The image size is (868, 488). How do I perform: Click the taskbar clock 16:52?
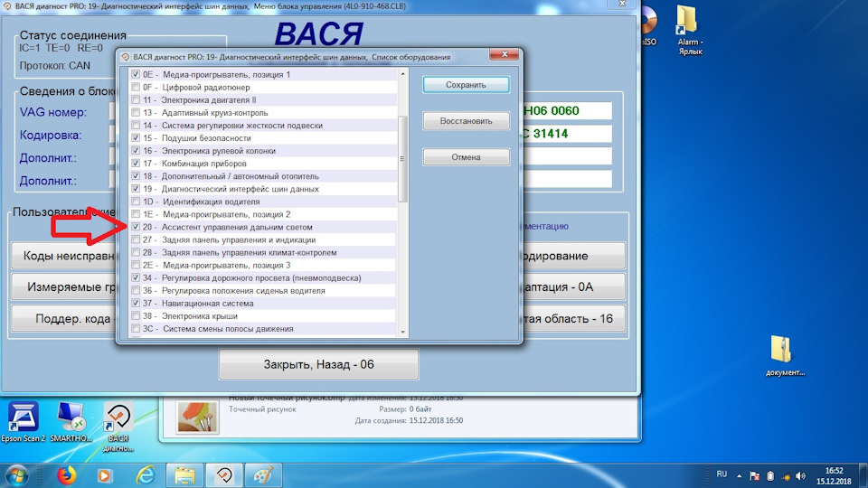click(833, 476)
